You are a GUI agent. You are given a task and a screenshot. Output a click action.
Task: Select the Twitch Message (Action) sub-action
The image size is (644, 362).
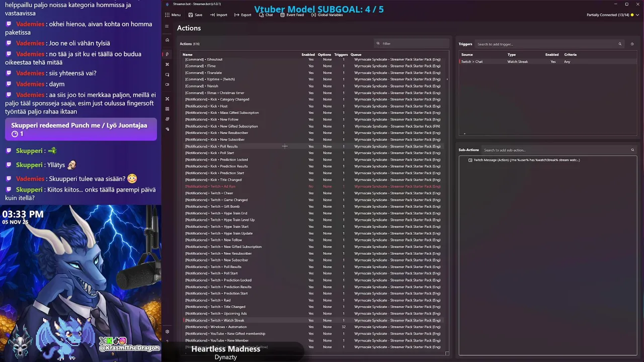pyautogui.click(x=526, y=160)
